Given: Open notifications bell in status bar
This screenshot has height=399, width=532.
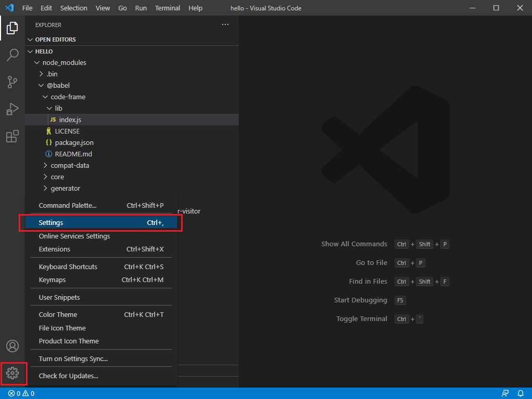Looking at the screenshot, I should click(x=521, y=393).
